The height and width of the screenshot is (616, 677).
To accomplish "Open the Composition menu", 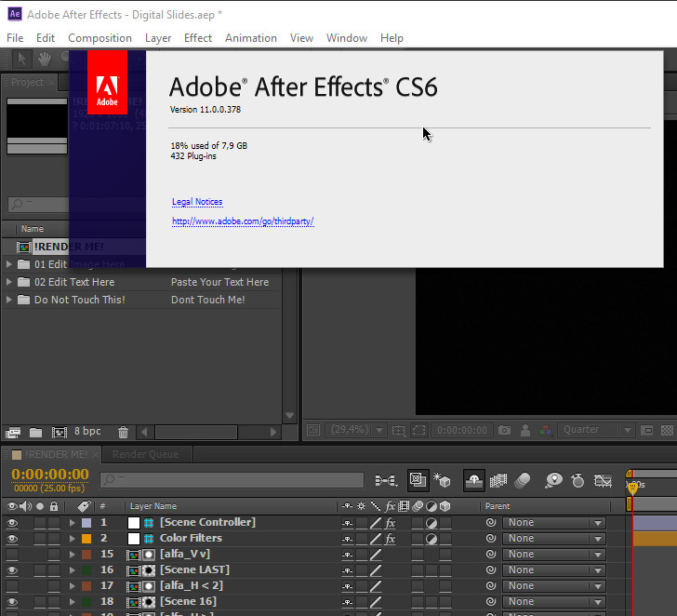I will (x=100, y=38).
